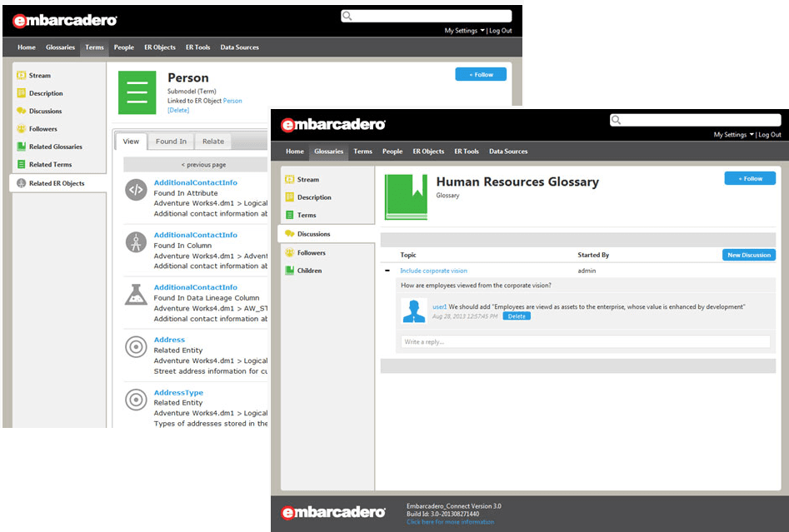Viewport: 789px width, 532px height.
Task: Click the entity target icon beside AddressType
Action: click(x=136, y=400)
